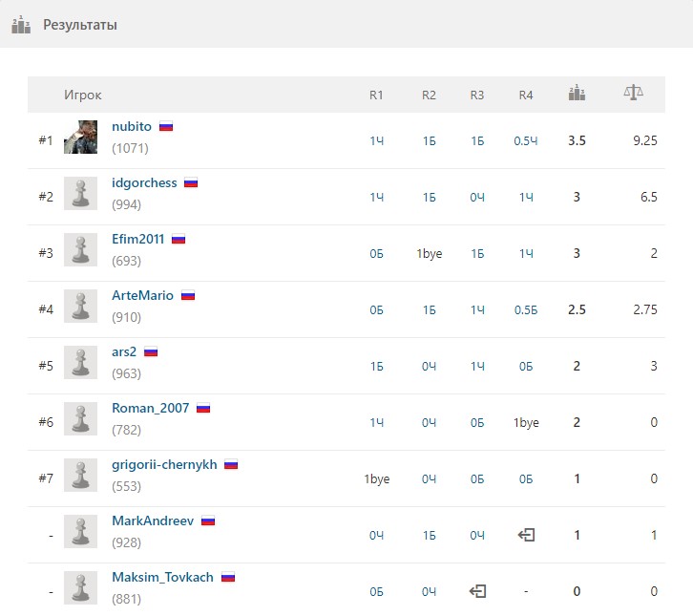Screen dimensions: 693x616
Task: Click the Игрок column header
Action: pos(83,96)
